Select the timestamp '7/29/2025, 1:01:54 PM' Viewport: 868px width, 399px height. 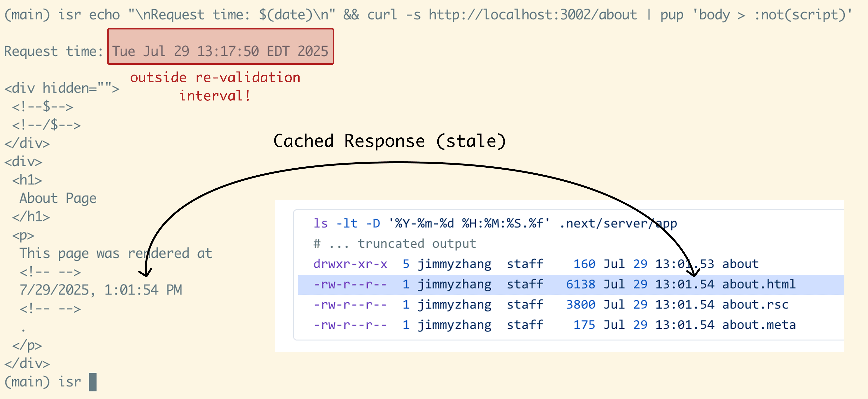point(101,290)
